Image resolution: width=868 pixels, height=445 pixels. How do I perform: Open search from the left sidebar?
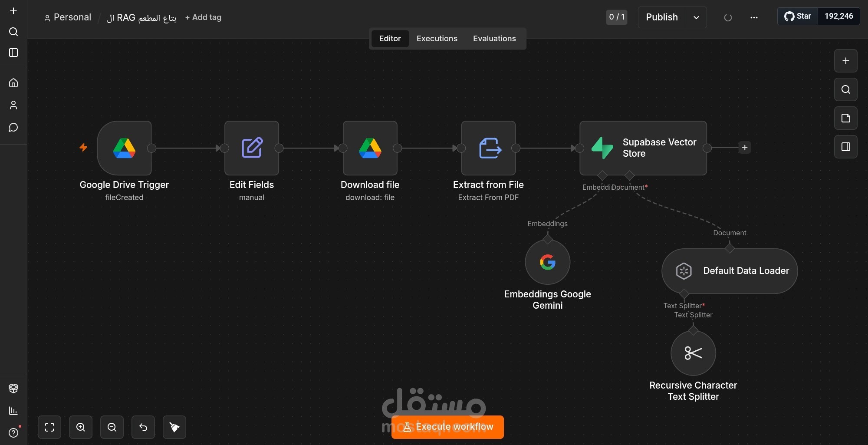point(13,32)
